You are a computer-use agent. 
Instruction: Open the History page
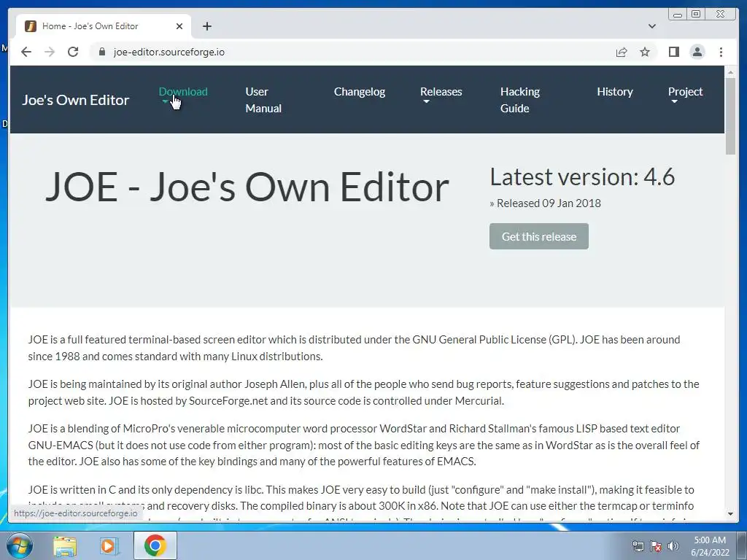[615, 91]
